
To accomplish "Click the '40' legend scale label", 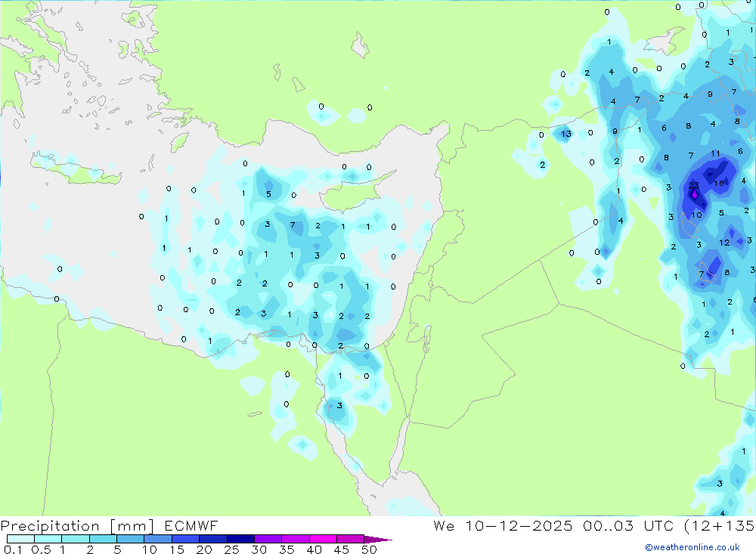I will 314,549.
